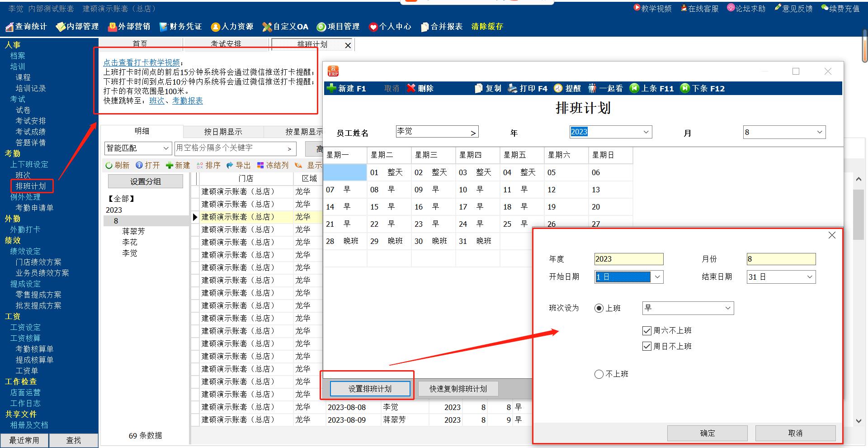Viewport: 868px width, 448px height.
Task: Click 确定 in the dialog
Action: (708, 433)
